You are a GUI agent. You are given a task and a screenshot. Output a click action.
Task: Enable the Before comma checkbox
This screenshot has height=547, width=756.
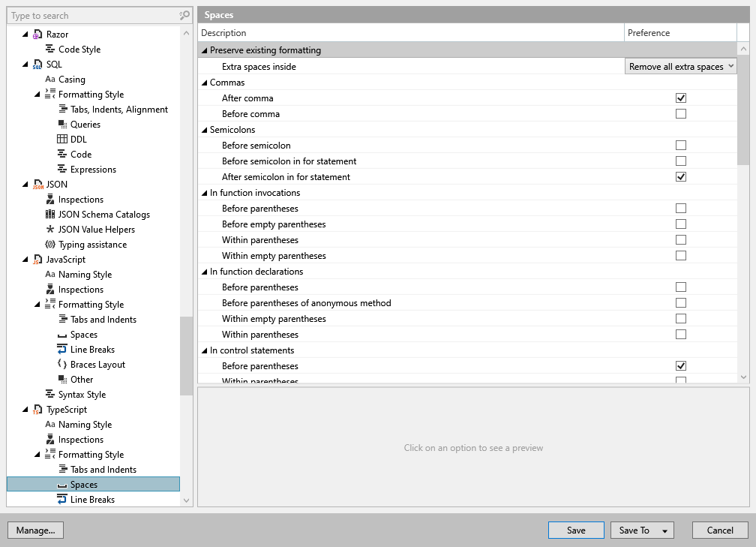pyautogui.click(x=681, y=114)
